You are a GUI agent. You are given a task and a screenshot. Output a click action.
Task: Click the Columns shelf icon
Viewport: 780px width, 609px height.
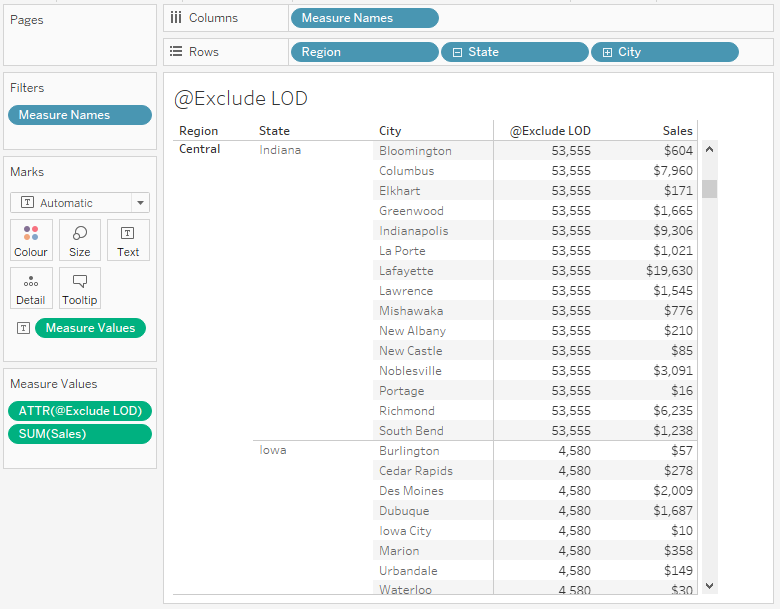pos(176,18)
